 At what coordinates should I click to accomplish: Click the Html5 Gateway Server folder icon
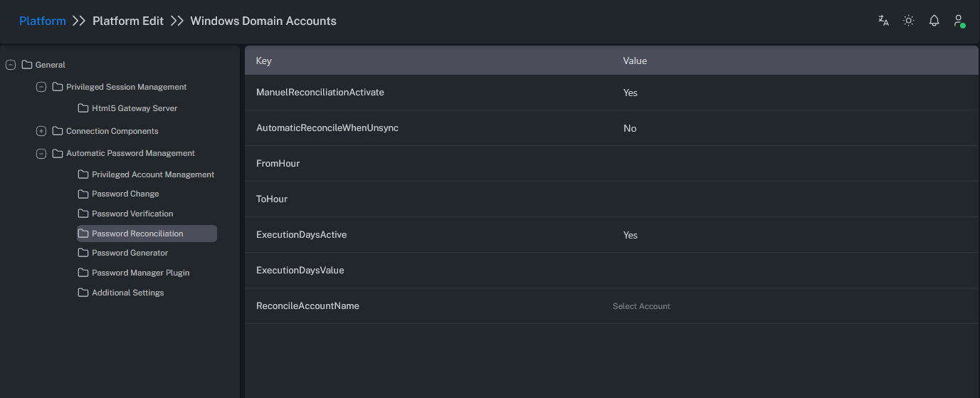(x=83, y=108)
